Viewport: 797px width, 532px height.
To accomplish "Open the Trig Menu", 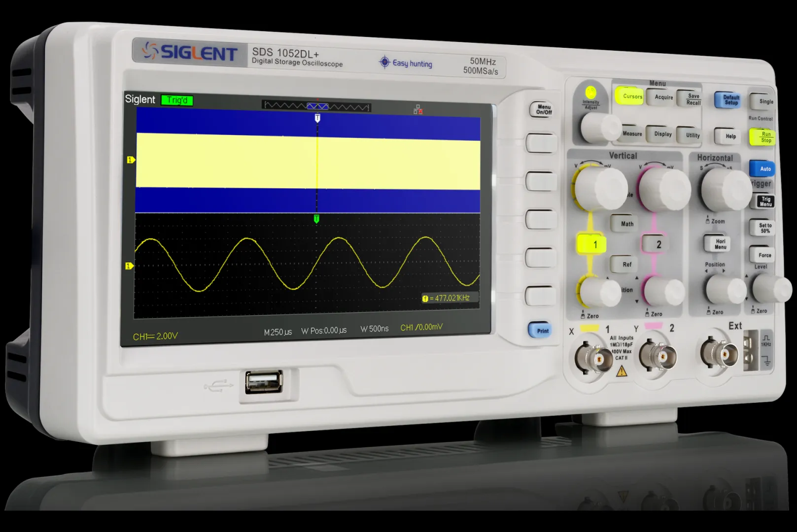I will pyautogui.click(x=763, y=201).
